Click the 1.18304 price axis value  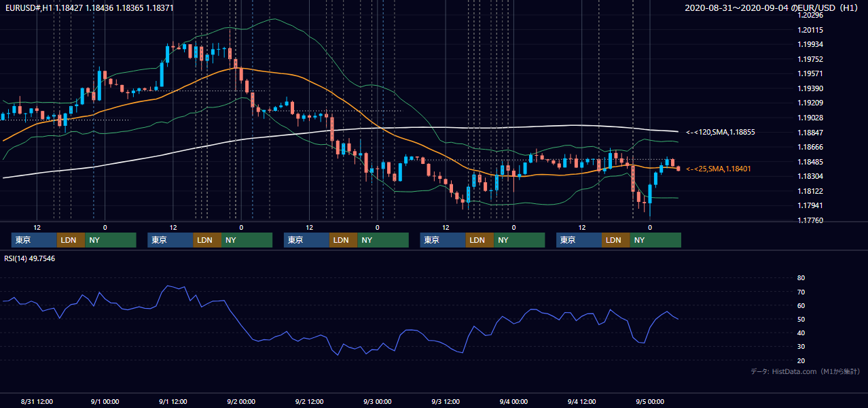pos(810,176)
